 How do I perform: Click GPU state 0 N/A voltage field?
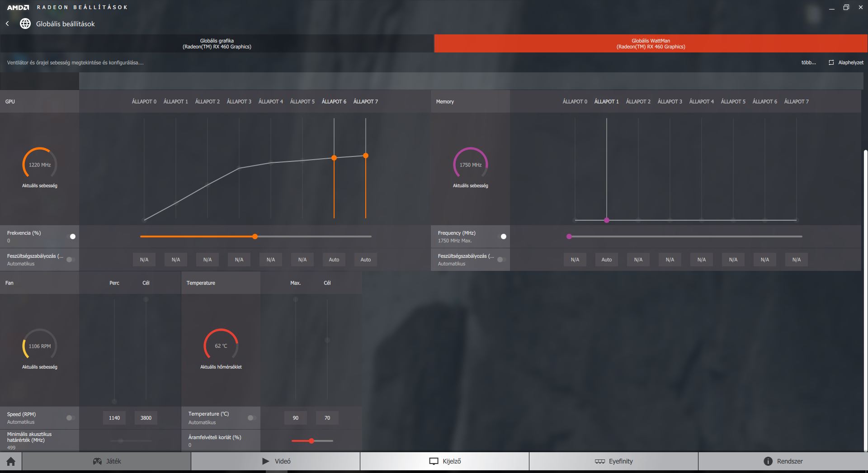click(x=144, y=260)
